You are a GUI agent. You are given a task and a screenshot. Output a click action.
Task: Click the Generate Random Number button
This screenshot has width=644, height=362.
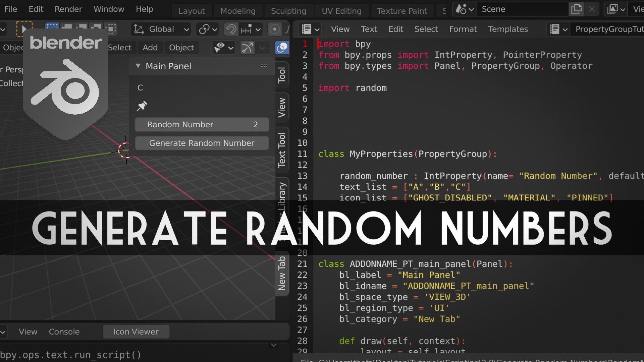(202, 143)
